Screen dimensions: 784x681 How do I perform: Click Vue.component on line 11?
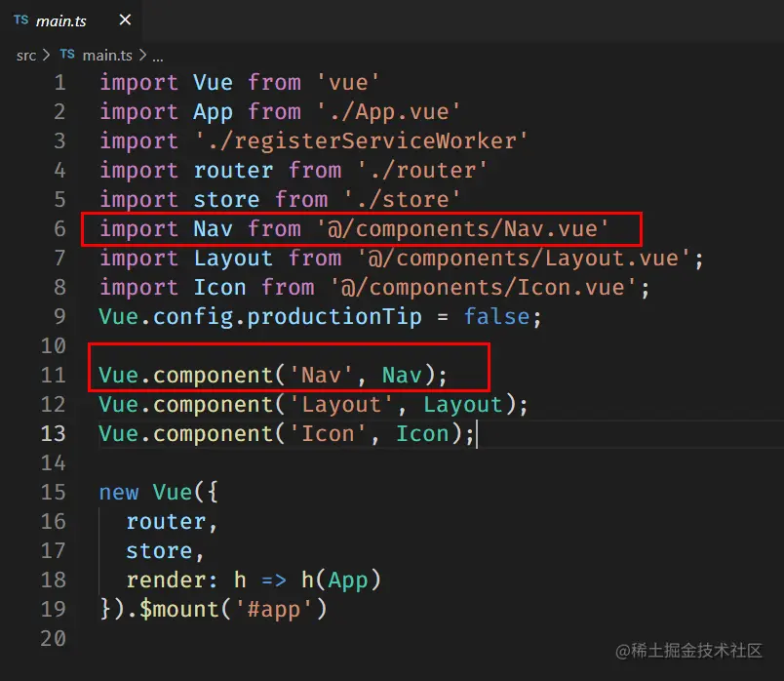pos(185,375)
